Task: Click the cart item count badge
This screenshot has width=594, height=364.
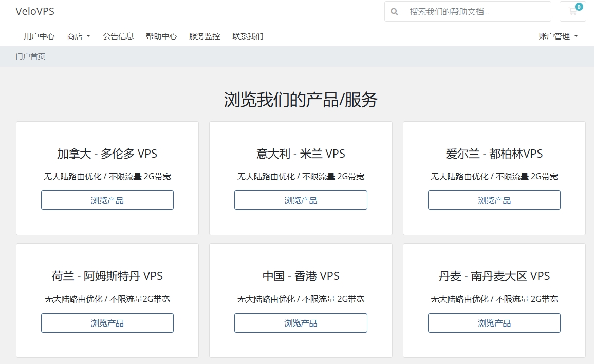Action: [579, 7]
